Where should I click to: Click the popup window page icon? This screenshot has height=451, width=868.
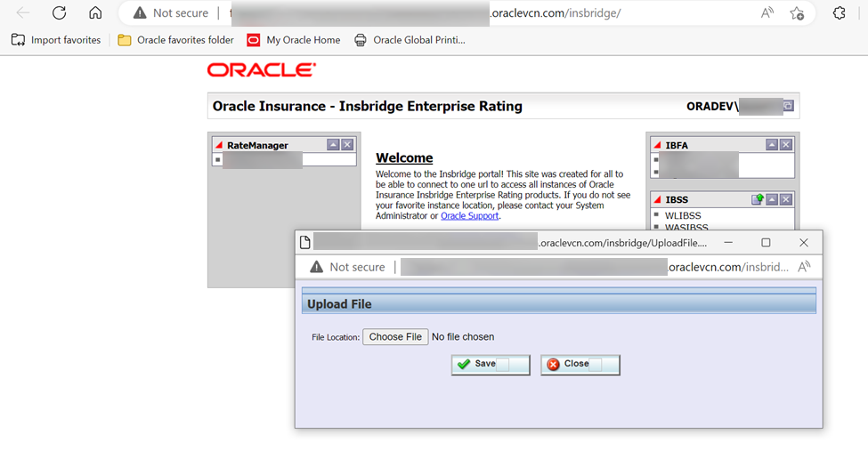tap(304, 242)
